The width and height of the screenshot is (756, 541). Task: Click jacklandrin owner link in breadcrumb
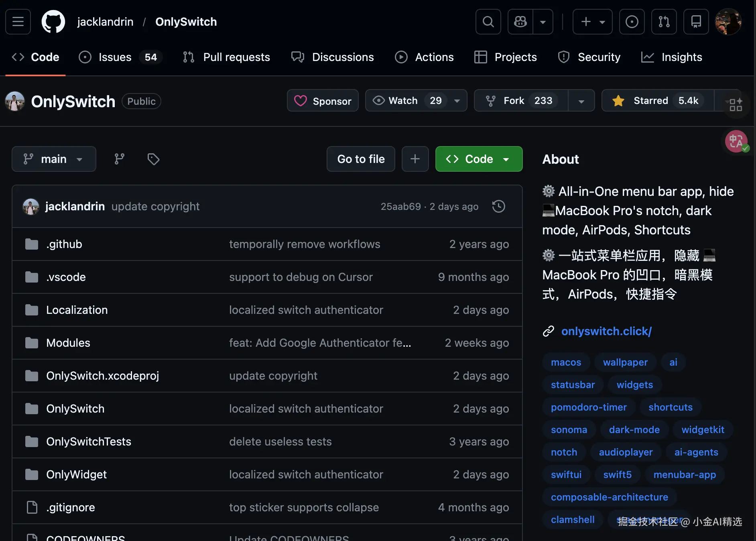pyautogui.click(x=105, y=22)
